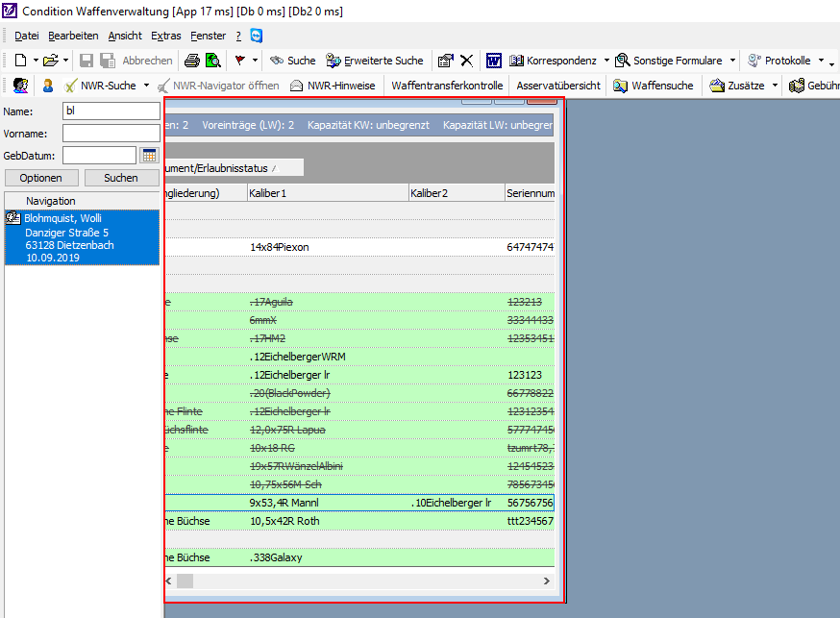
Task: Expand the Korrespondenz dropdown arrow
Action: (x=606, y=61)
